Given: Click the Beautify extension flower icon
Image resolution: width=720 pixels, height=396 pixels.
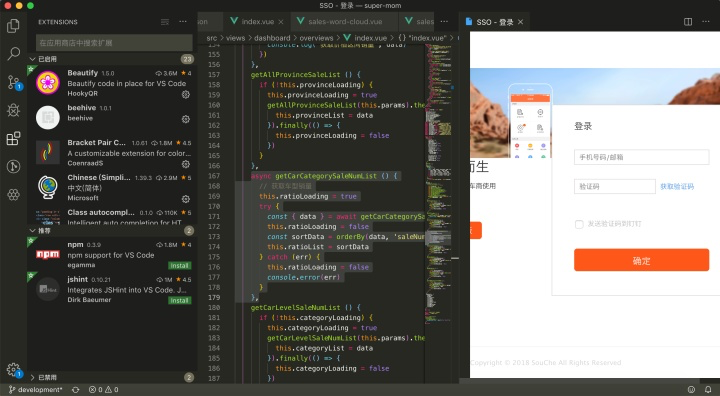Looking at the screenshot, I should [x=48, y=83].
